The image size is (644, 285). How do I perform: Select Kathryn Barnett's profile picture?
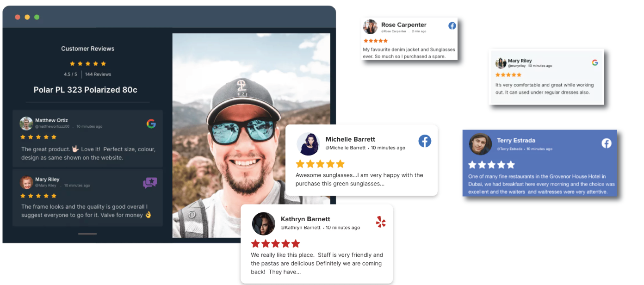pos(263,223)
